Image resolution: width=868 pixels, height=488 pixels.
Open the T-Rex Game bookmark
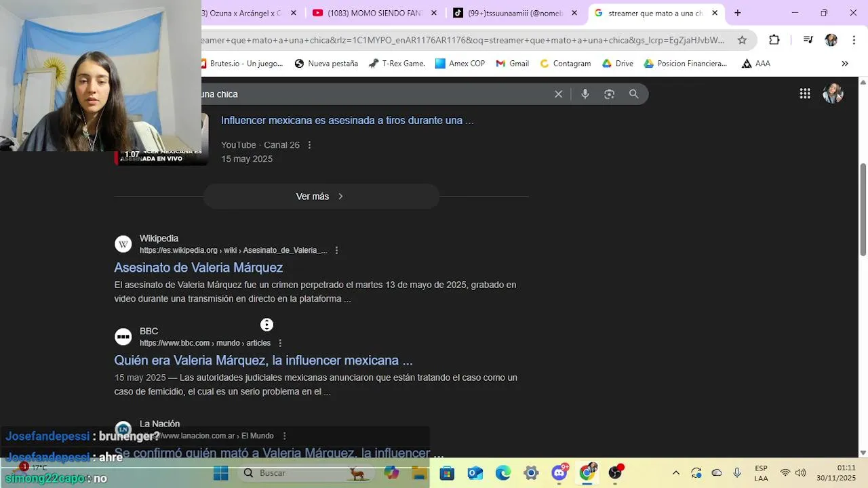(397, 63)
